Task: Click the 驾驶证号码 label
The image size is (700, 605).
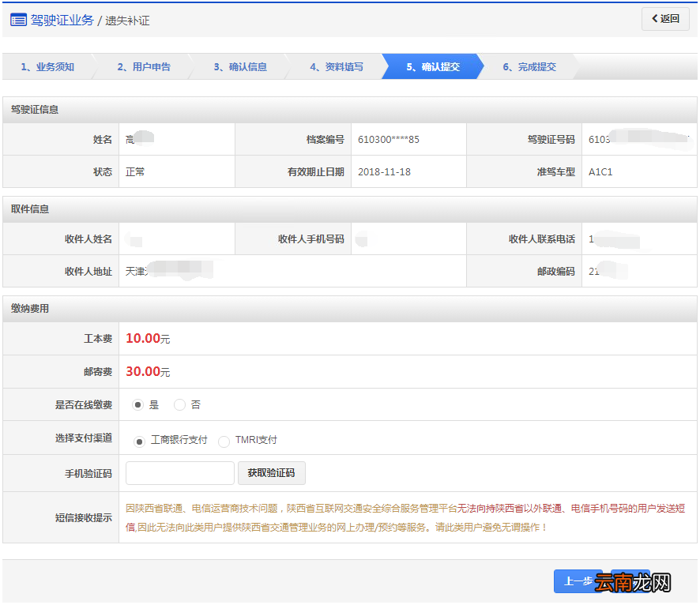Action: pyautogui.click(x=551, y=140)
